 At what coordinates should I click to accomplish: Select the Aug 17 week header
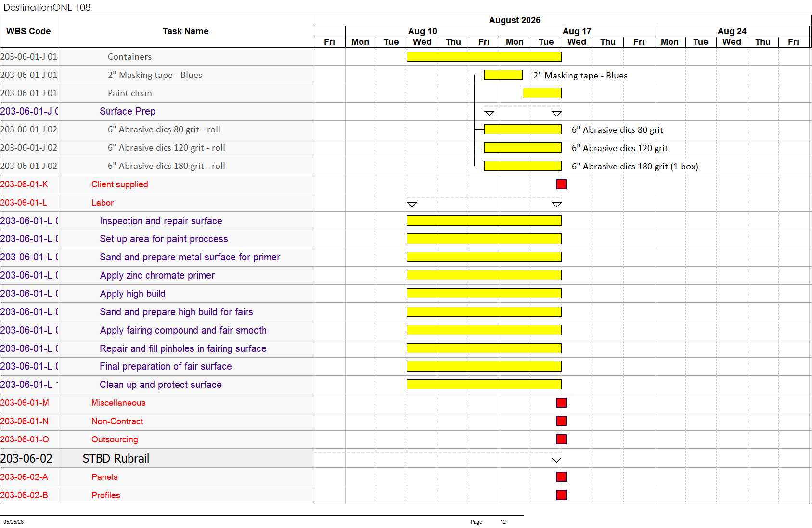point(577,31)
